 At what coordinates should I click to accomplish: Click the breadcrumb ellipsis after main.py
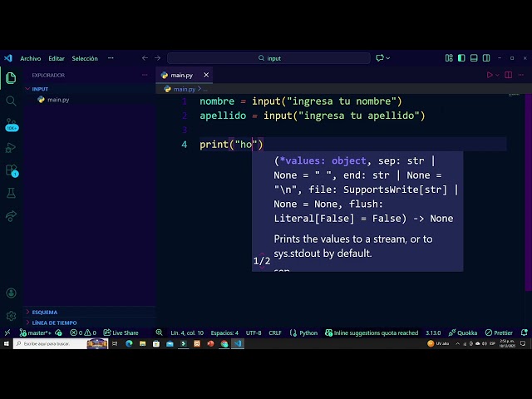pyautogui.click(x=205, y=90)
